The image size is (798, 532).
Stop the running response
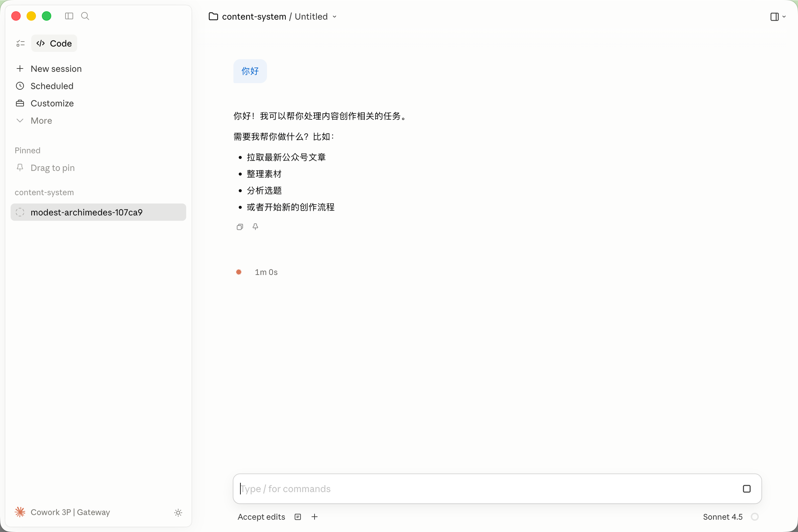pos(747,489)
